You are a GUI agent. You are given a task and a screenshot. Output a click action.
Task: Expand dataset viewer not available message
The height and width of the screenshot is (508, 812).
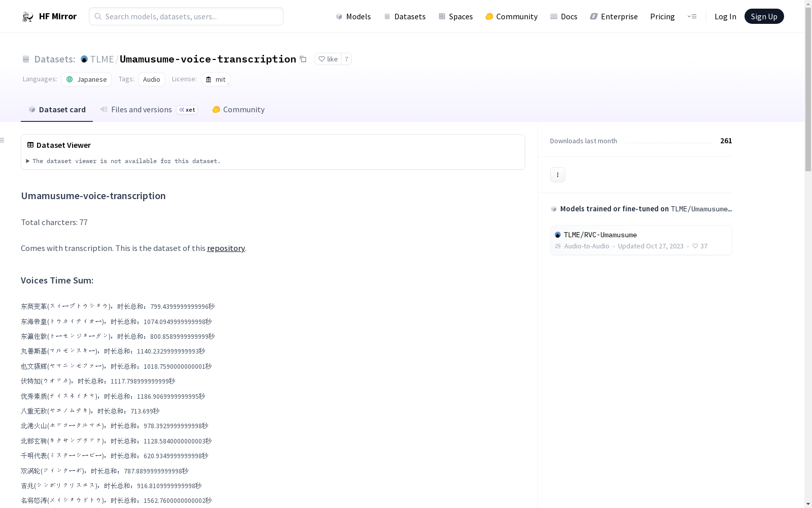coord(123,161)
